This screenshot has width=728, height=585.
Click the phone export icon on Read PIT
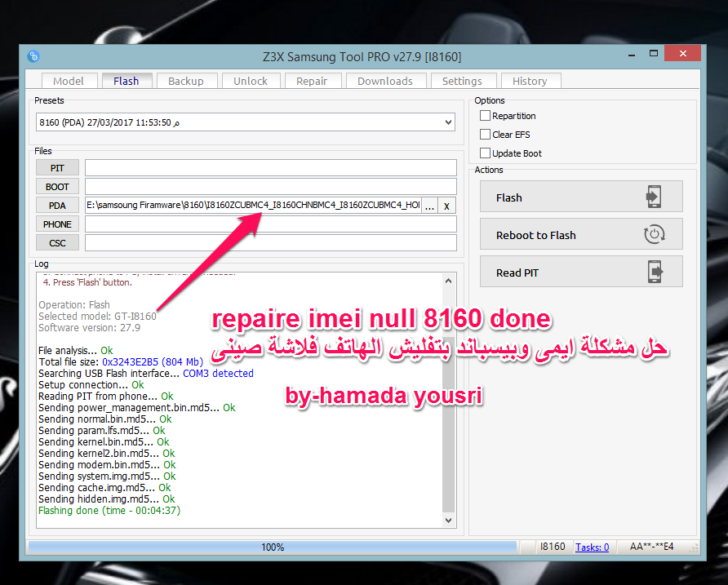click(x=655, y=272)
